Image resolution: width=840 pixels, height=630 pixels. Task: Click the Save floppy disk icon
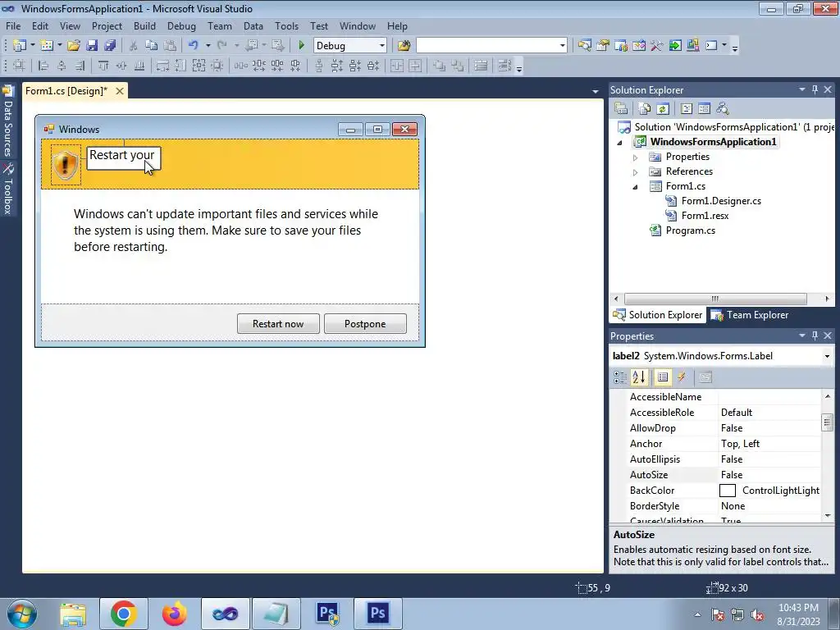[92, 46]
